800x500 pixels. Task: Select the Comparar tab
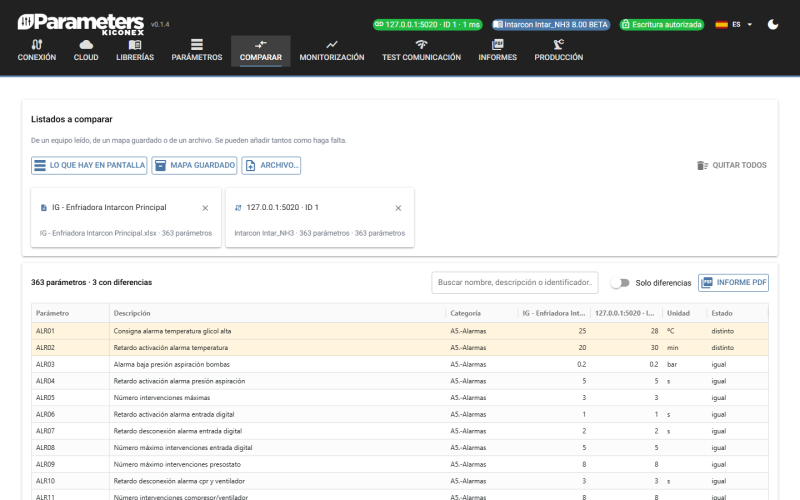tap(261, 51)
